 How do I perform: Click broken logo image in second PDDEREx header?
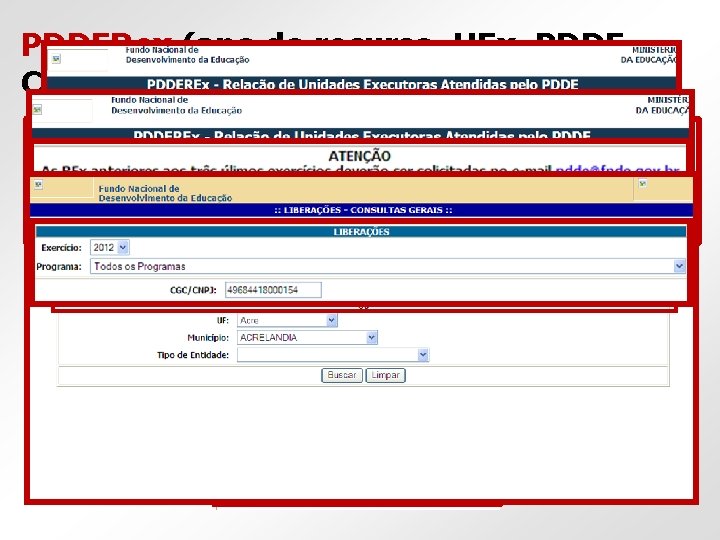point(37,109)
